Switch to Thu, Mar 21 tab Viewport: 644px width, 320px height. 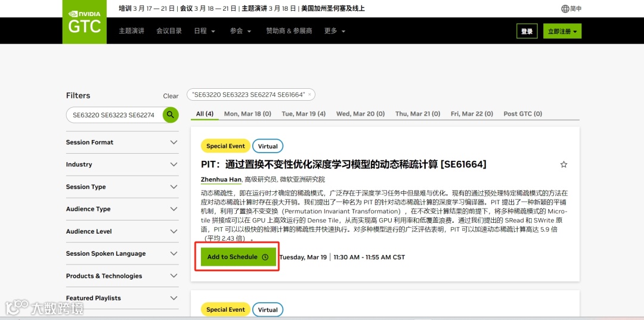[417, 114]
